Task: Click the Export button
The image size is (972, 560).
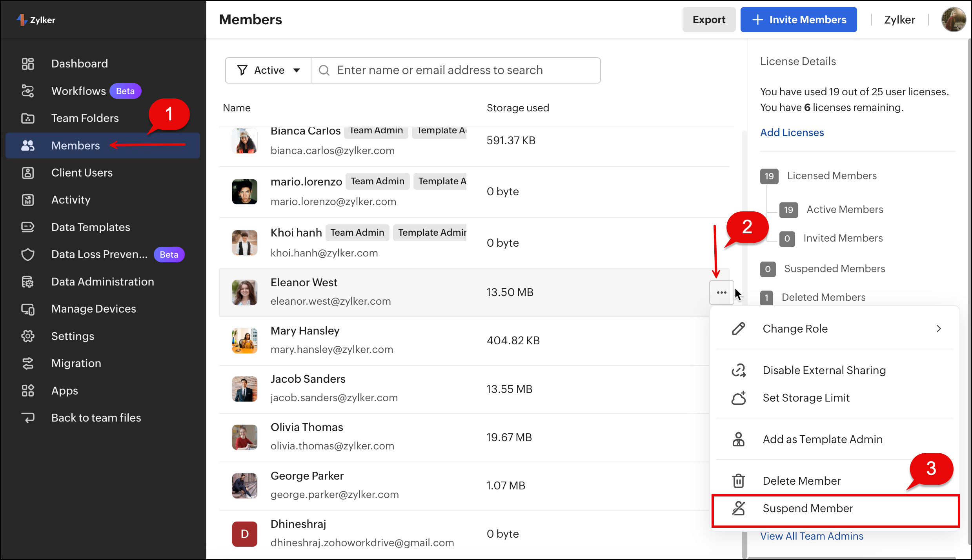Action: pyautogui.click(x=708, y=20)
